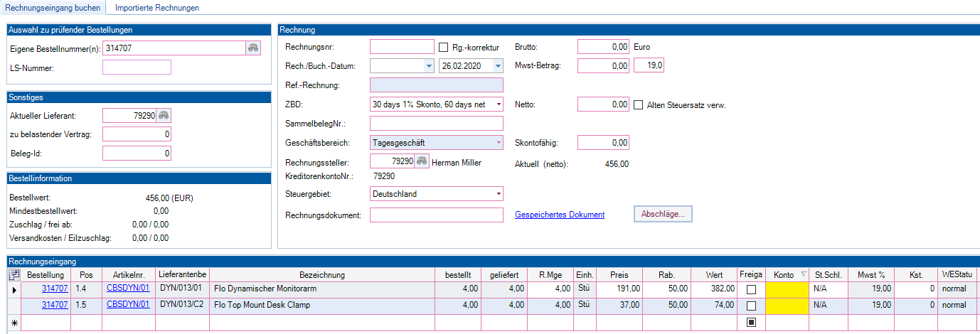
Task: Switch to Importierte Rechnungen tab
Action: 156,8
